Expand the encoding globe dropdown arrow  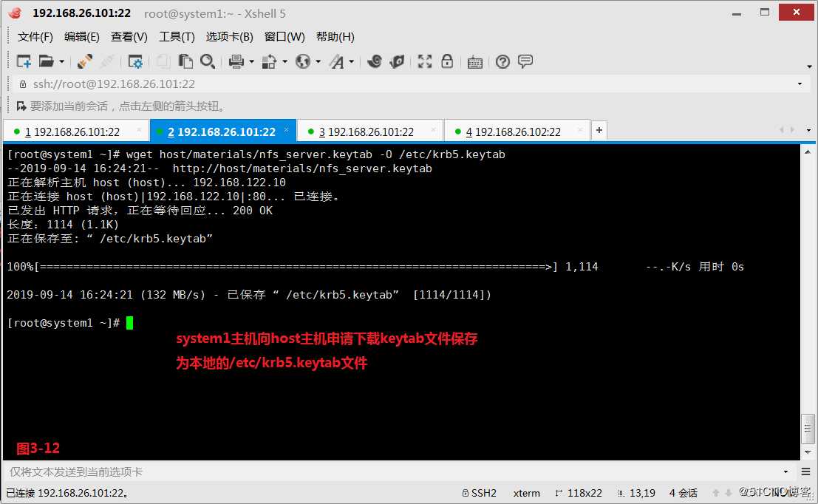pos(318,61)
